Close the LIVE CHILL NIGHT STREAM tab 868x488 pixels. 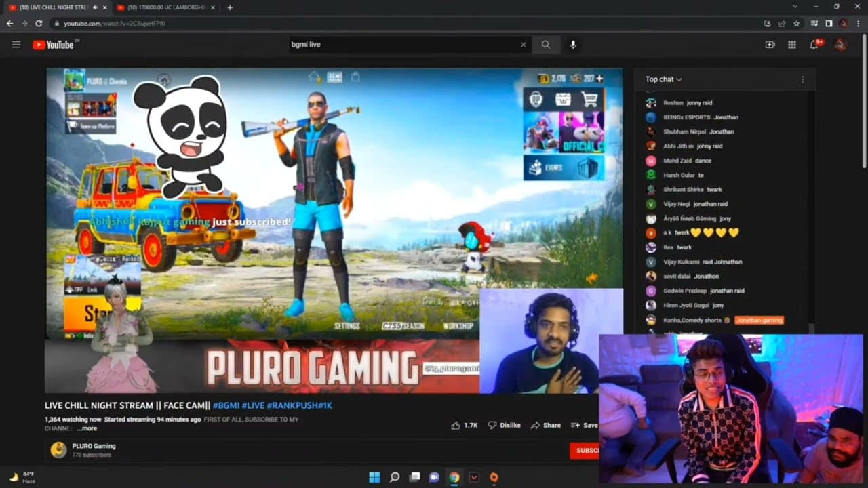tap(104, 7)
